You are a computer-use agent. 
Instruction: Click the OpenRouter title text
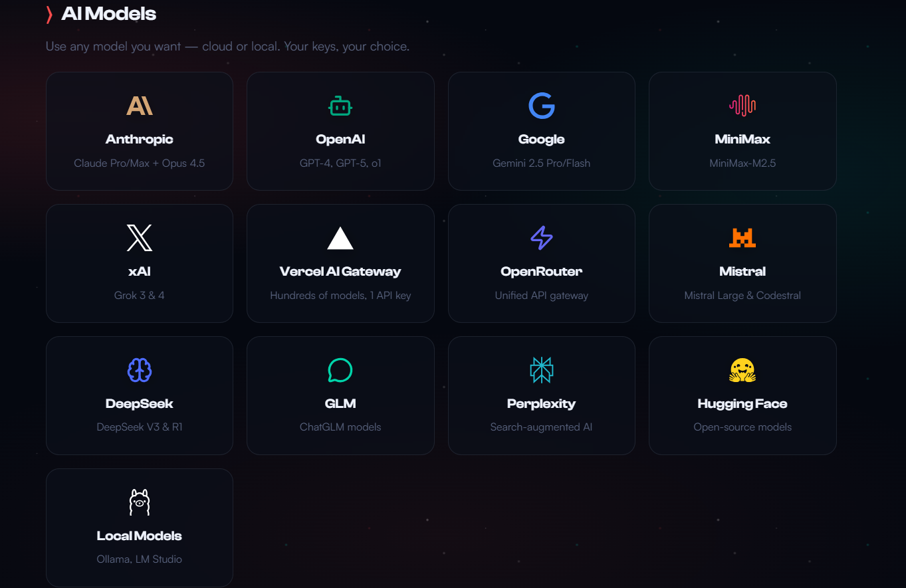(x=542, y=272)
